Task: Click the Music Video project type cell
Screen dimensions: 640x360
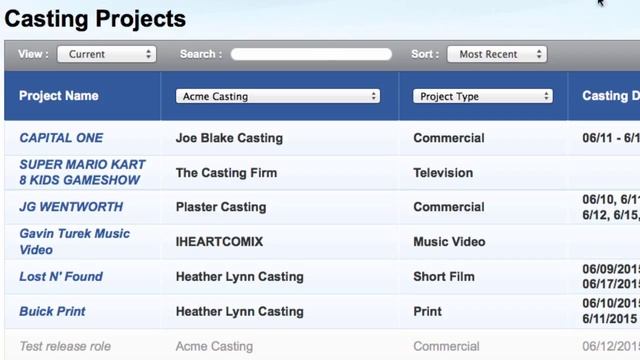Action: pyautogui.click(x=449, y=242)
